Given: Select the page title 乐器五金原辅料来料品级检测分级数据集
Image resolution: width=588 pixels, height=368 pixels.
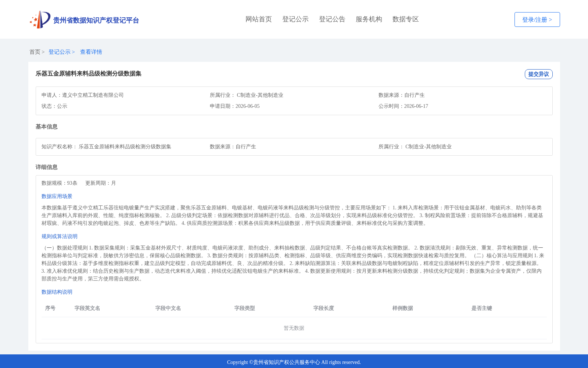Looking at the screenshot, I should coord(89,74).
